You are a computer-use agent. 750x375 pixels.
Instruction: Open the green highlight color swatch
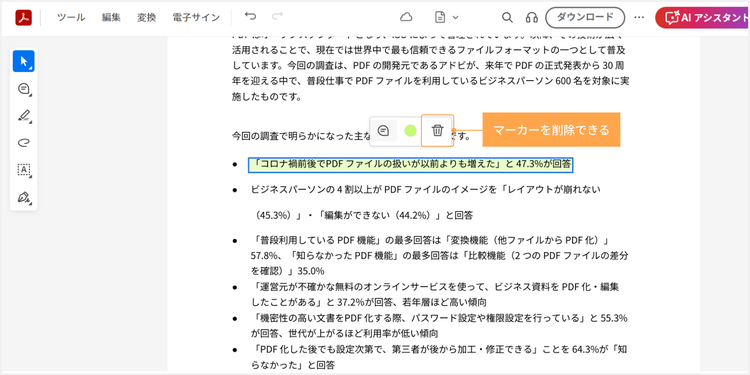[x=410, y=130]
